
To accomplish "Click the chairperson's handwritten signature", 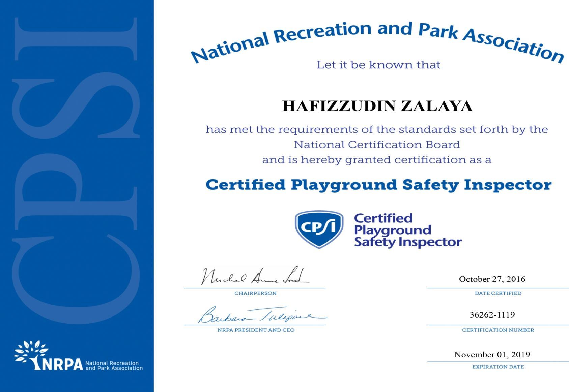I will click(255, 276).
